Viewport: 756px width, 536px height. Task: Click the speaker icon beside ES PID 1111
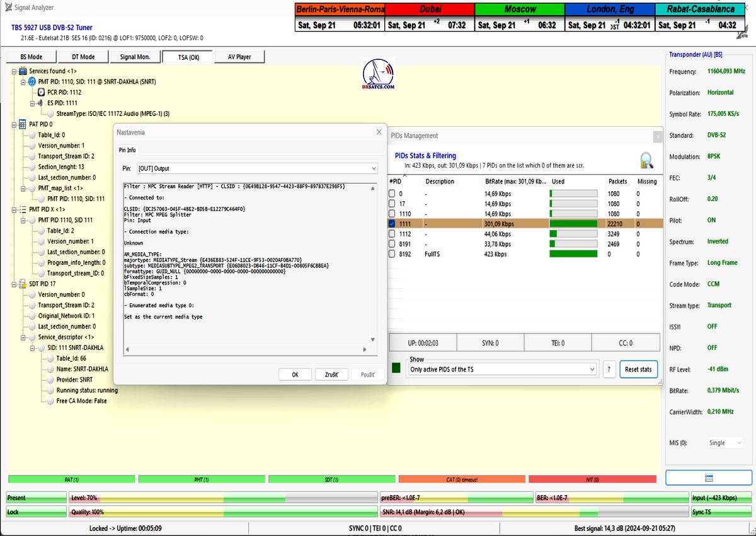tap(42, 103)
